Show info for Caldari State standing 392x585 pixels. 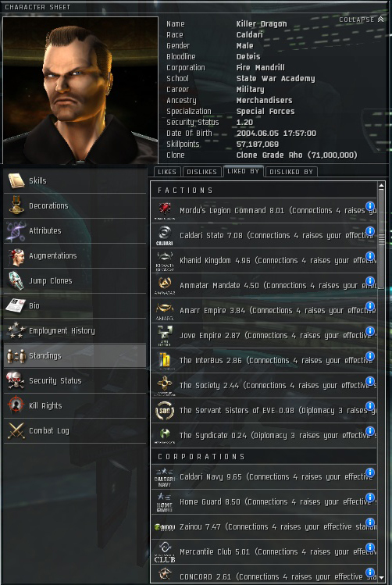[370, 231]
